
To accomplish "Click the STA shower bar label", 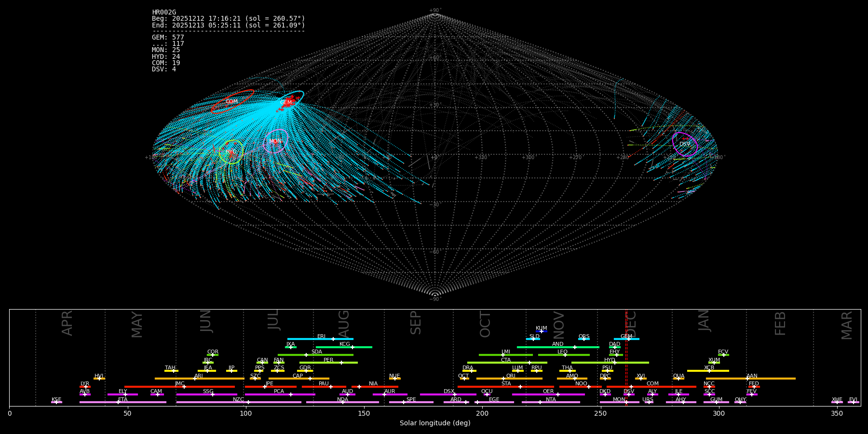I will coord(506,384).
